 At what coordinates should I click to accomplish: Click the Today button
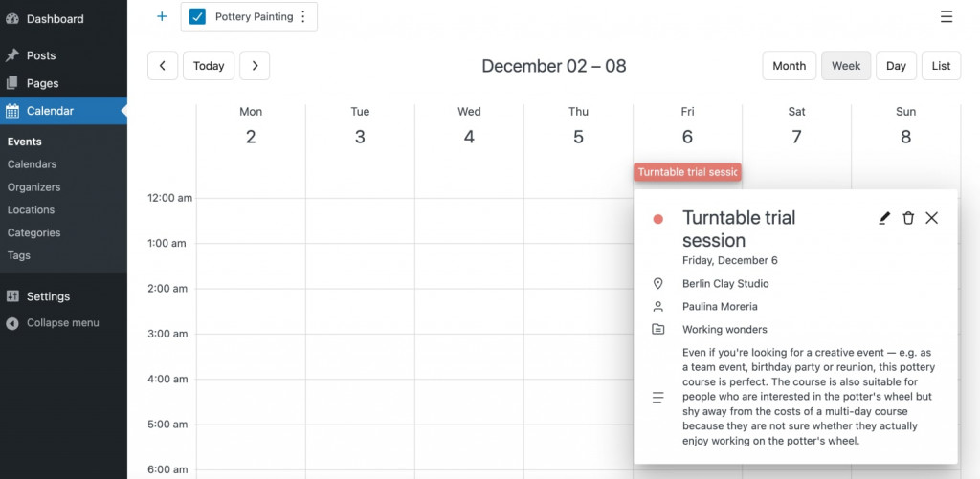point(209,66)
